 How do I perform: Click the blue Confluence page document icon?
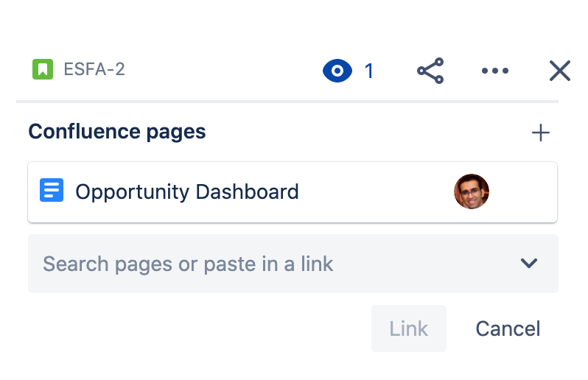coord(52,190)
